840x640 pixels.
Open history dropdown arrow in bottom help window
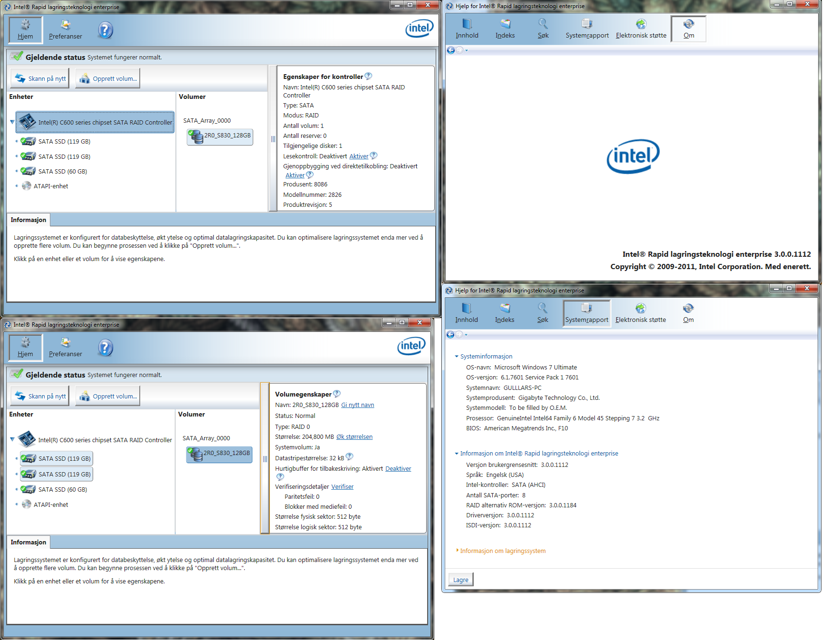click(x=466, y=335)
